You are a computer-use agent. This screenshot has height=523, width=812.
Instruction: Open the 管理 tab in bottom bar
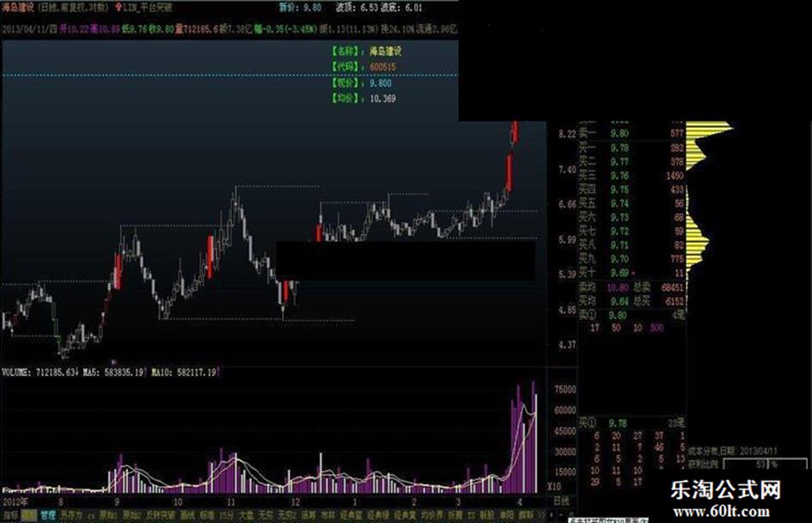[x=48, y=515]
